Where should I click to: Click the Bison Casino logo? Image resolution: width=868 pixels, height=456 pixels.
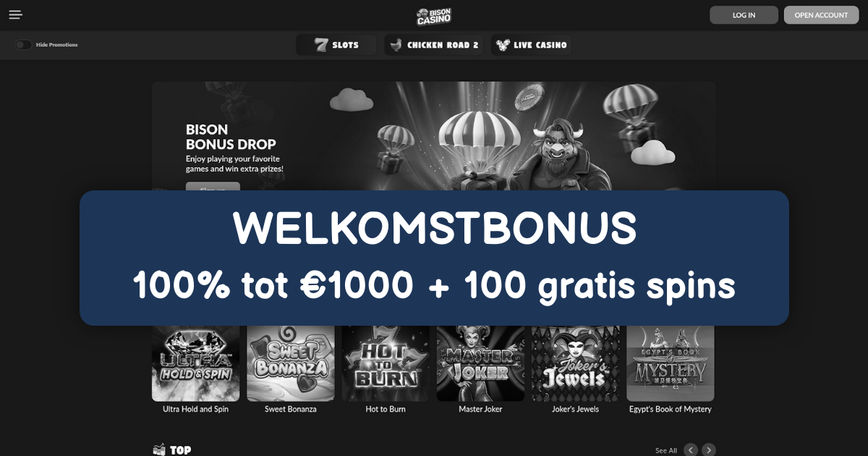pos(434,16)
